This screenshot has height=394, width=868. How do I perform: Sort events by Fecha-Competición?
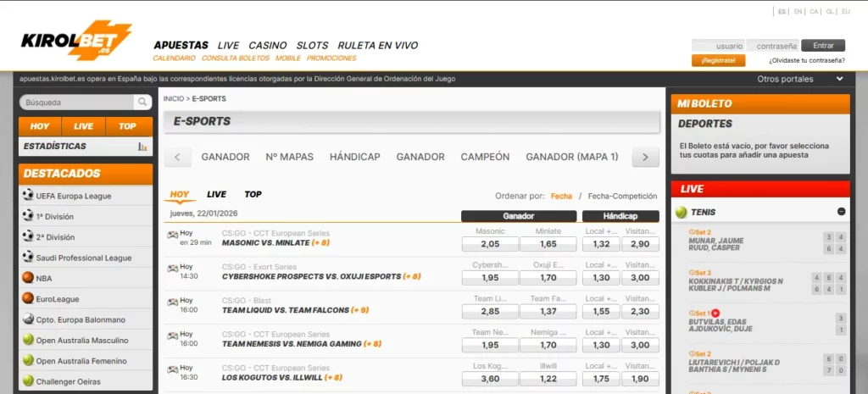(x=622, y=196)
